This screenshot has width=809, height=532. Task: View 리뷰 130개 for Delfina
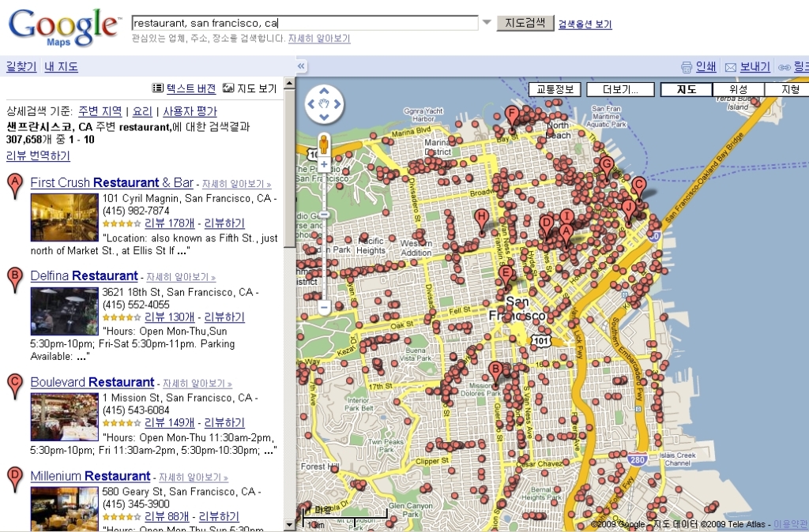pyautogui.click(x=169, y=317)
